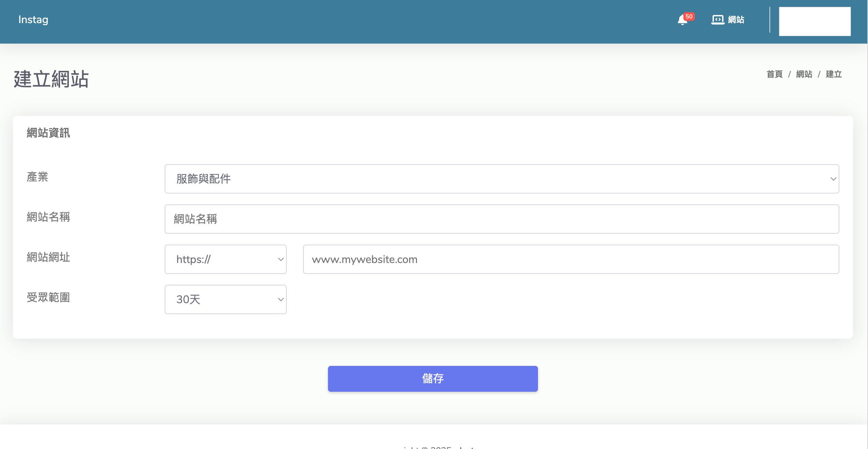The image size is (868, 449).
Task: Click the 網站網址 field label
Action: [x=48, y=257]
